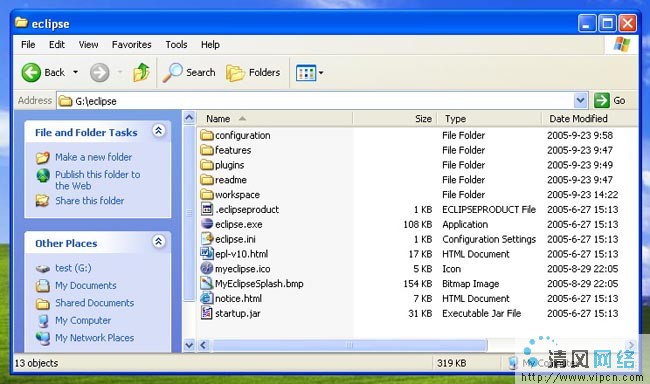Viewport: 650px width, 384px height.
Task: Select the eclipse.exe application icon
Action: tap(207, 224)
